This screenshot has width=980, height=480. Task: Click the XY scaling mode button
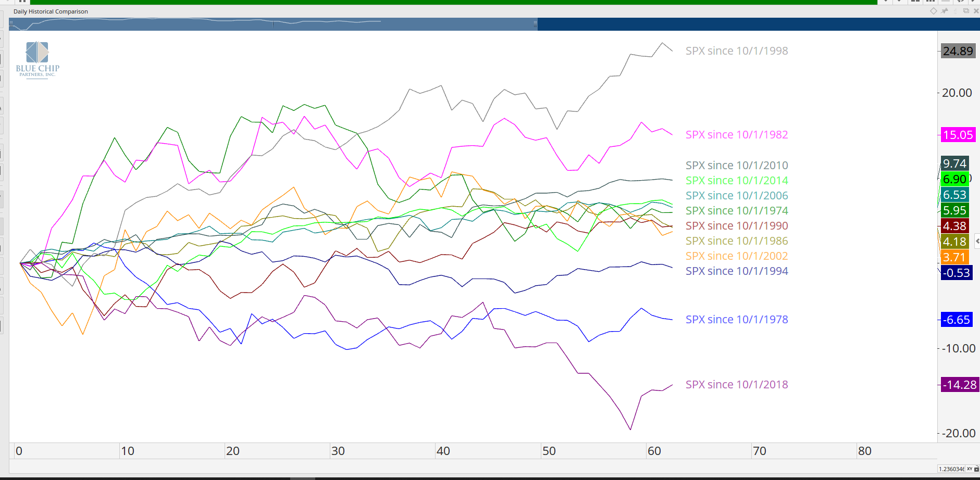[x=970, y=469]
